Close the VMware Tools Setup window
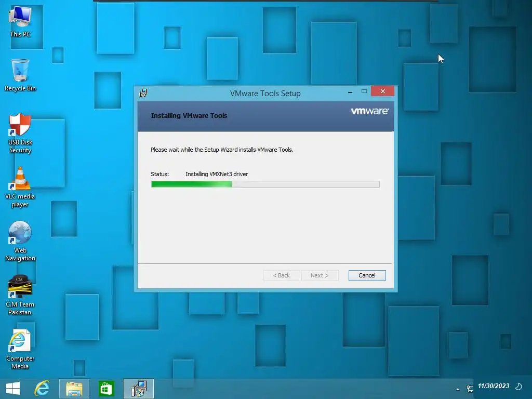The image size is (532, 399). [383, 91]
